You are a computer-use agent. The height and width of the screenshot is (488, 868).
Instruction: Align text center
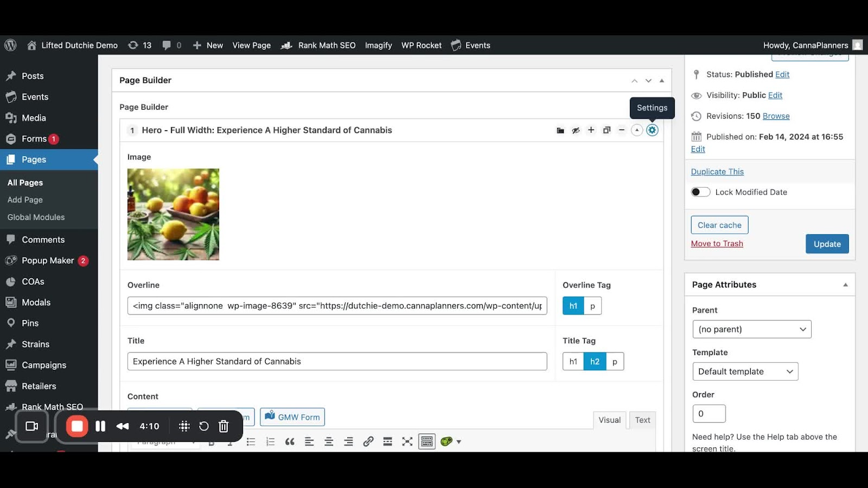click(329, 442)
